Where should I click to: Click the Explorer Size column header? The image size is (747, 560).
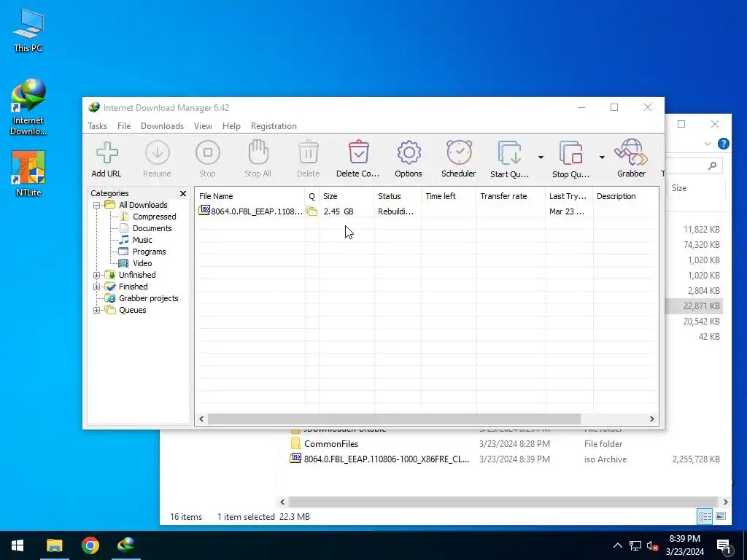pyautogui.click(x=679, y=188)
